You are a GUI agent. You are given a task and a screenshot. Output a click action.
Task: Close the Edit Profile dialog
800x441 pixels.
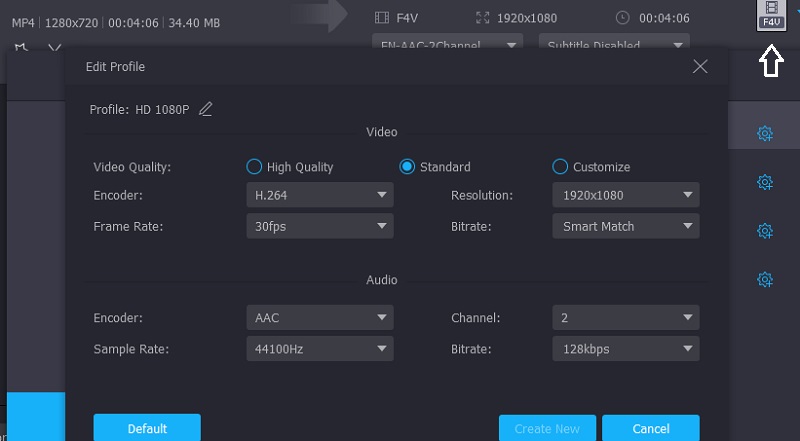tap(700, 67)
